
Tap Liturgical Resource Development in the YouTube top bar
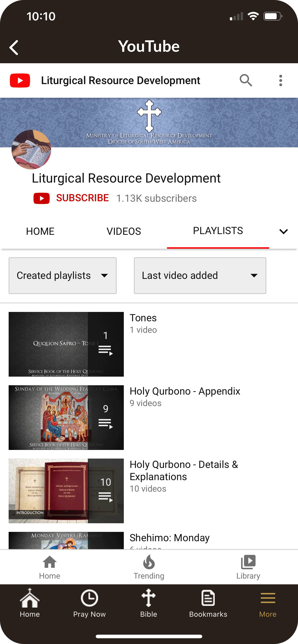(120, 80)
